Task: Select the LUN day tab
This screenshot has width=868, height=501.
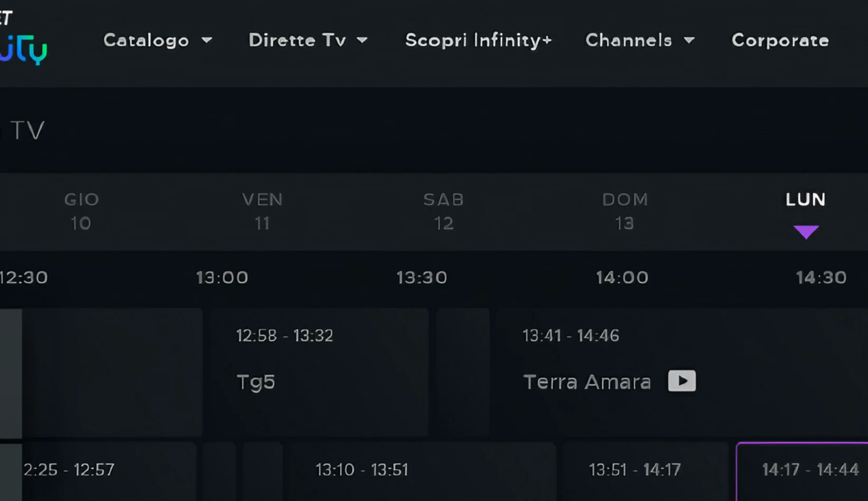Action: (806, 200)
